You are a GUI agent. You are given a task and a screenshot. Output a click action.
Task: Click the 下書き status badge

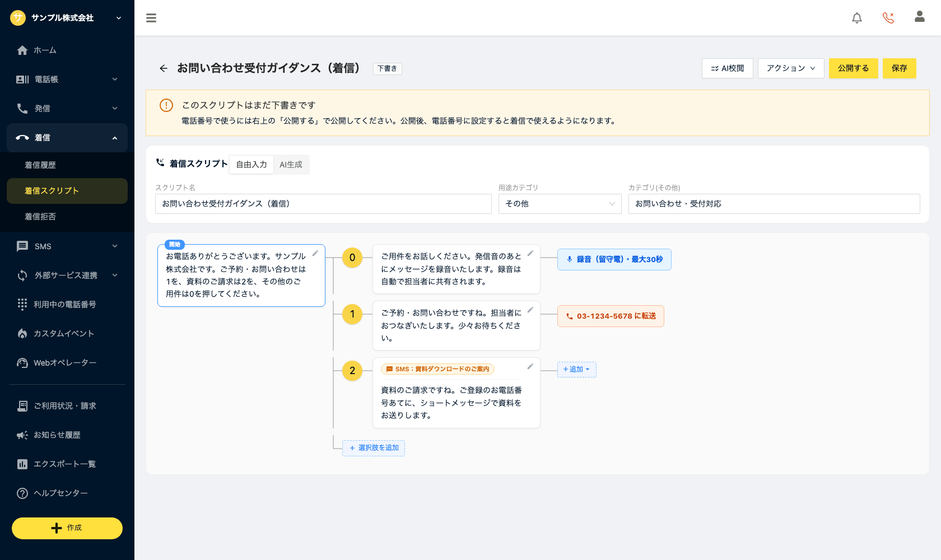(x=387, y=68)
